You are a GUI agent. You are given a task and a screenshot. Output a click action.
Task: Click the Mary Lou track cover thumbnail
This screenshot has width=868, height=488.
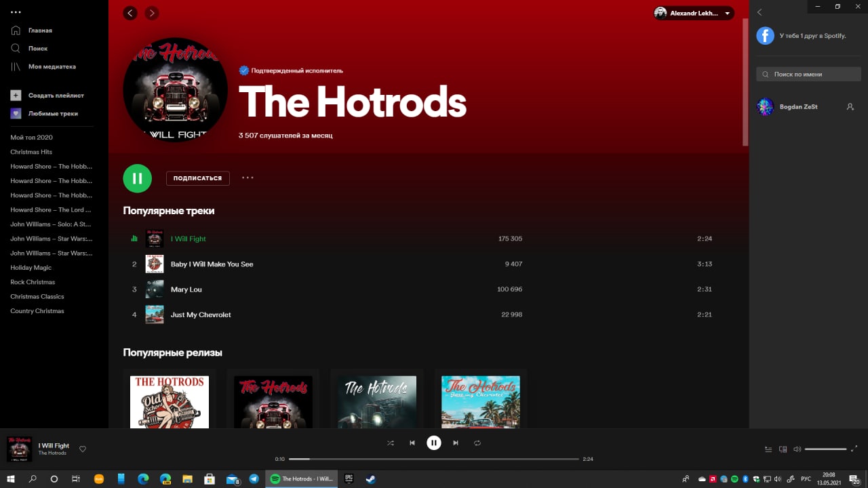tap(155, 289)
